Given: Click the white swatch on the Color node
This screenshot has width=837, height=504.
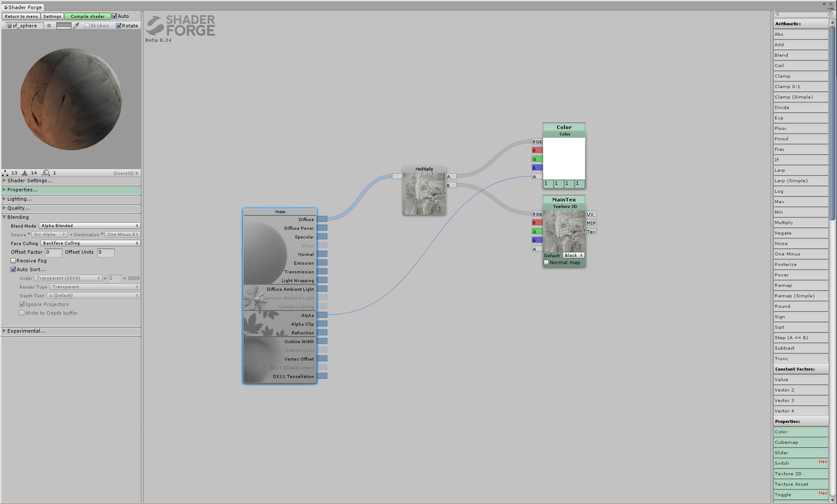Looking at the screenshot, I should pyautogui.click(x=564, y=158).
